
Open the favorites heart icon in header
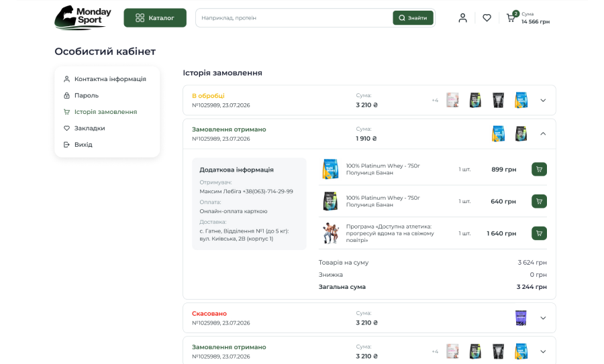(487, 17)
